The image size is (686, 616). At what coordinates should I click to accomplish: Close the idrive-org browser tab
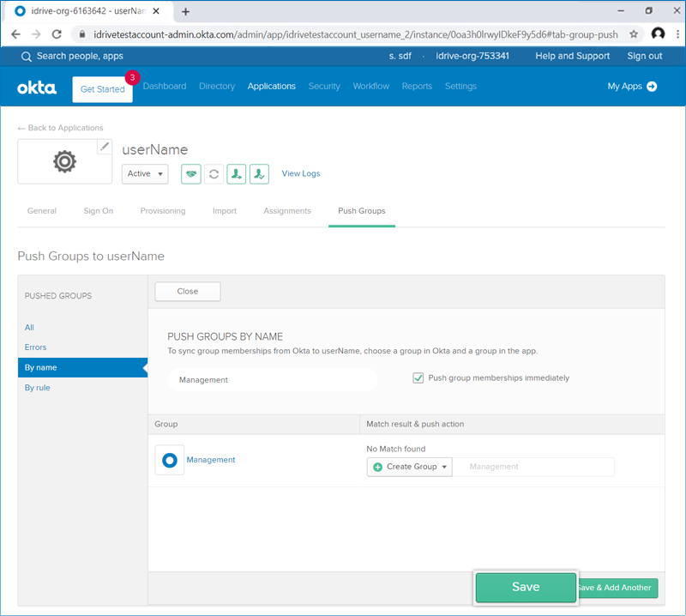pyautogui.click(x=156, y=11)
